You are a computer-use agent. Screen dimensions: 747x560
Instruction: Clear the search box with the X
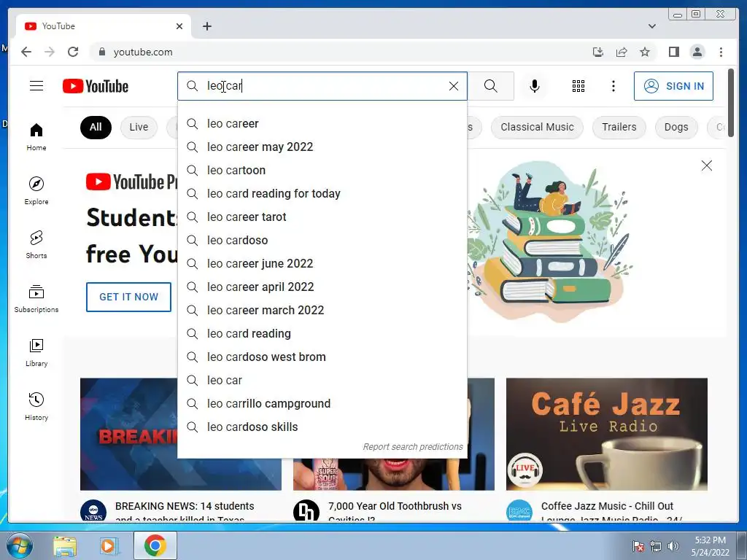pyautogui.click(x=454, y=86)
